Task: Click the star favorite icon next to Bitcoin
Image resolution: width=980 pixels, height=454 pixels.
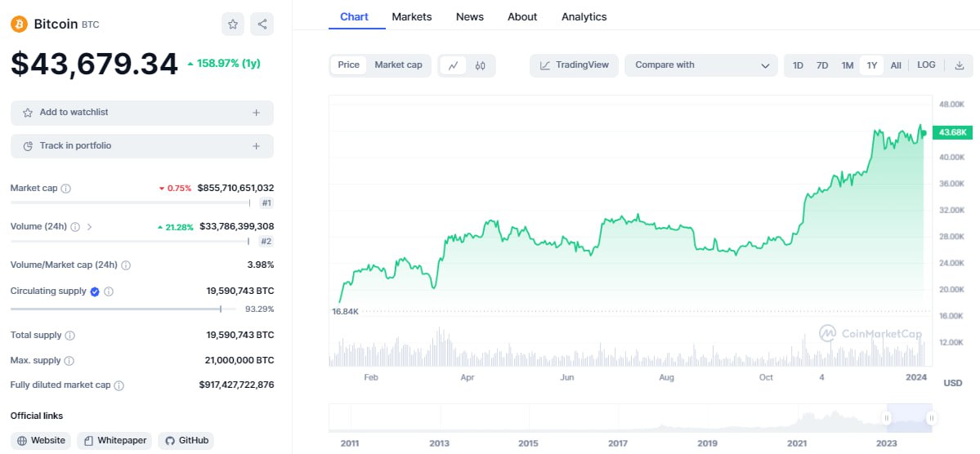Action: [233, 24]
